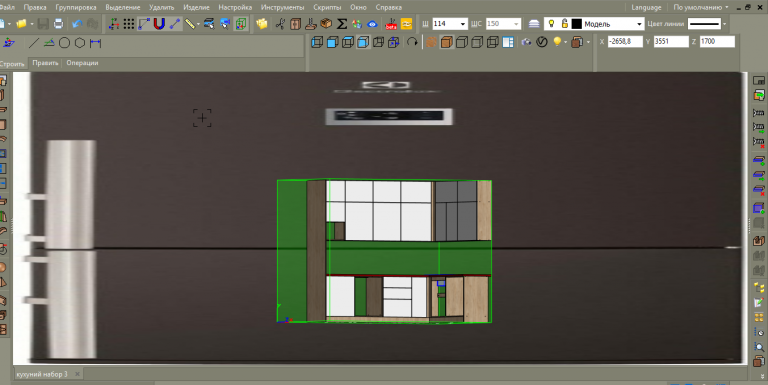Viewport: 768px width, 385px height.
Task: Select the blue dimension tool
Action: coord(96,43)
